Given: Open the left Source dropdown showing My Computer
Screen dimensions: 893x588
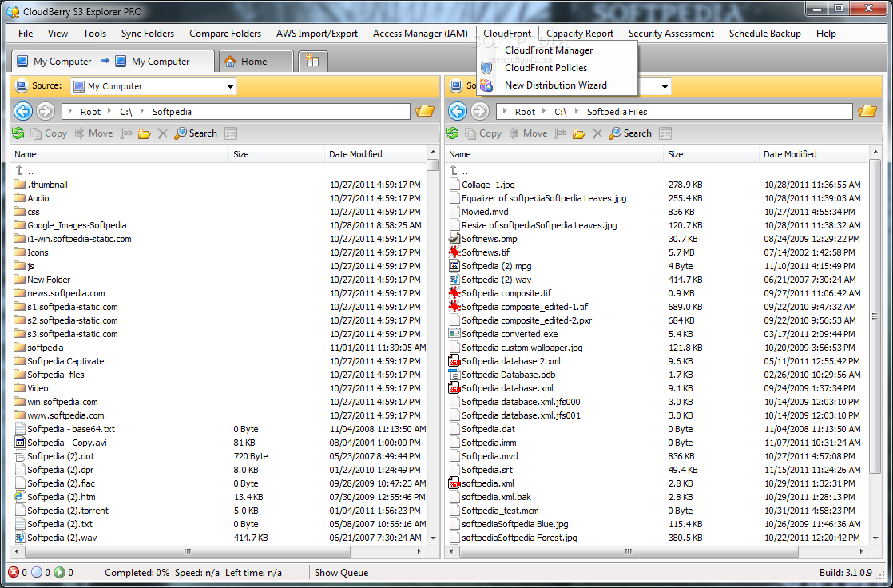Looking at the screenshot, I should pyautogui.click(x=154, y=86).
